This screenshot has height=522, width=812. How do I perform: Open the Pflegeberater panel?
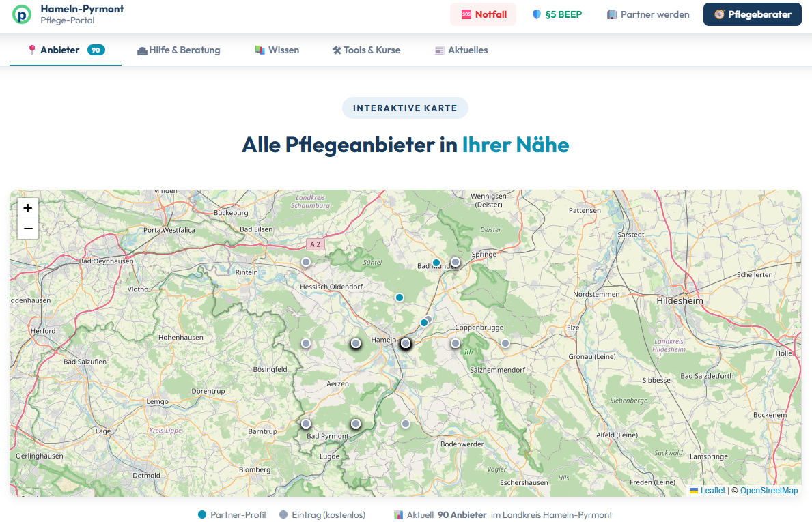click(752, 14)
